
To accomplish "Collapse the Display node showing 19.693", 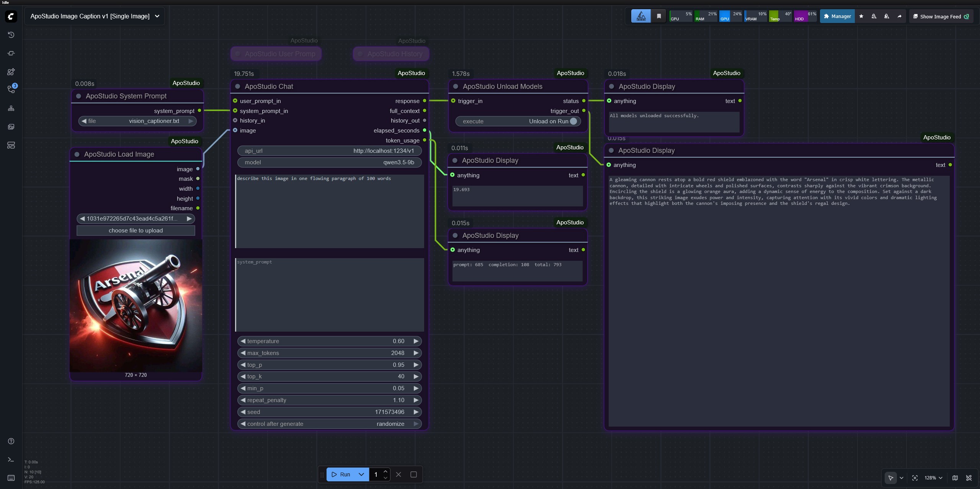I will tap(455, 160).
